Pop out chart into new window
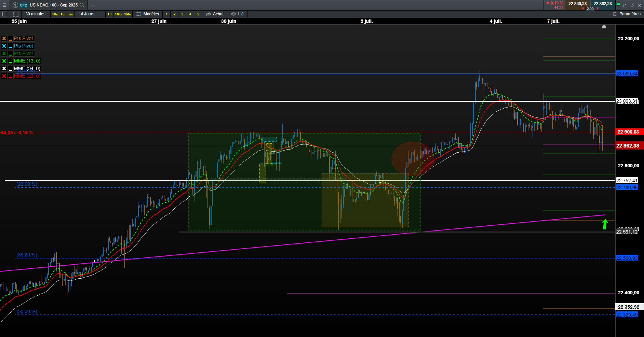This screenshot has height=337, width=644. point(632,5)
